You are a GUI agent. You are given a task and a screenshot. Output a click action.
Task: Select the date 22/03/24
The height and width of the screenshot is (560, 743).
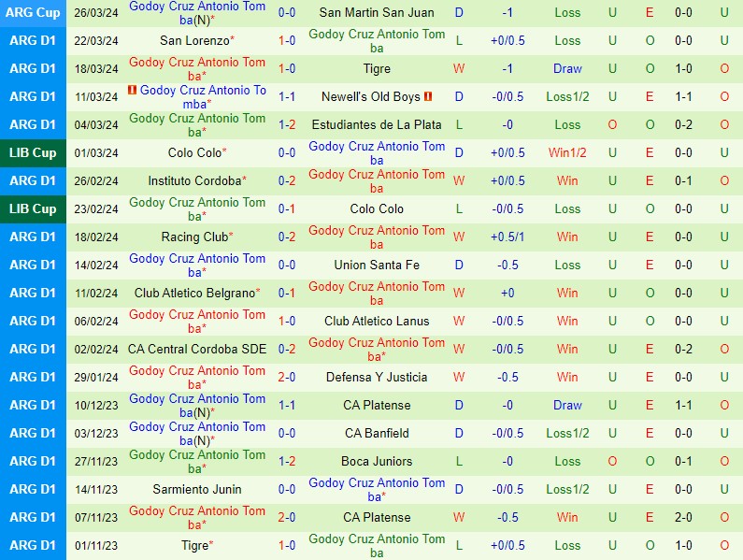coord(96,41)
